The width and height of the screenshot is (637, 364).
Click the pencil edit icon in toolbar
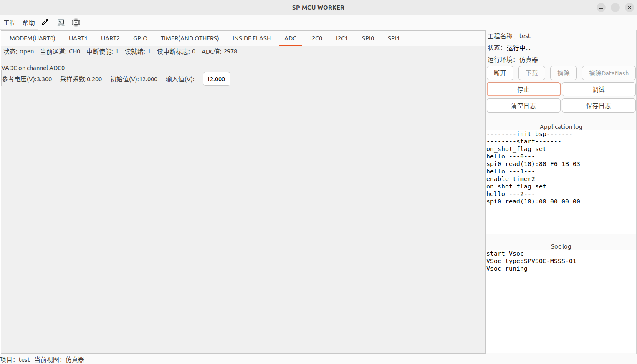(45, 23)
